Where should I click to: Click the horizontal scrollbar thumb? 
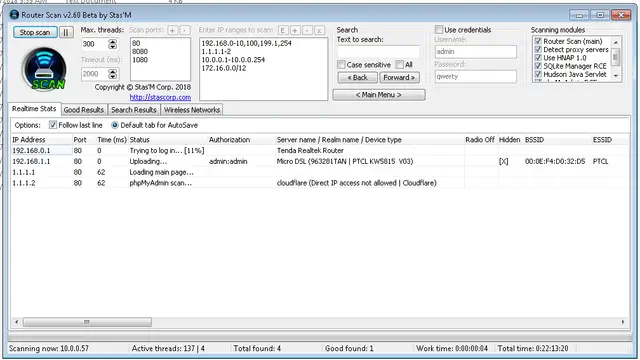87,322
